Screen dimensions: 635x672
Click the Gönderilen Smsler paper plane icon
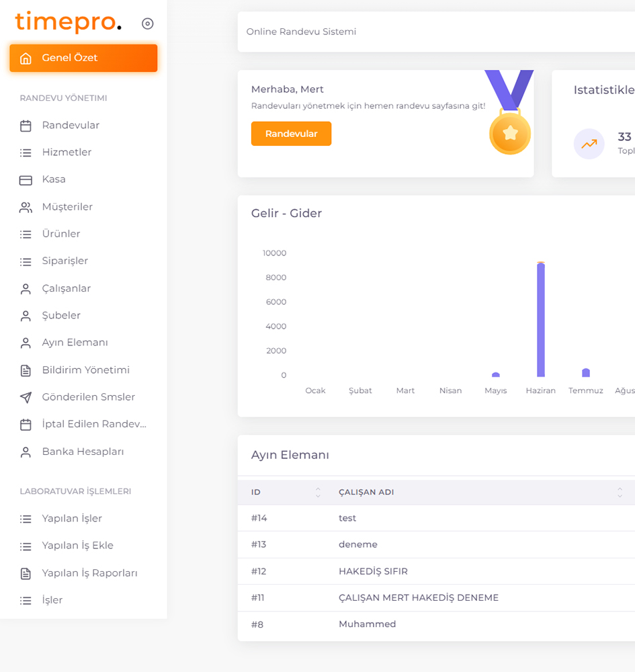tap(26, 397)
